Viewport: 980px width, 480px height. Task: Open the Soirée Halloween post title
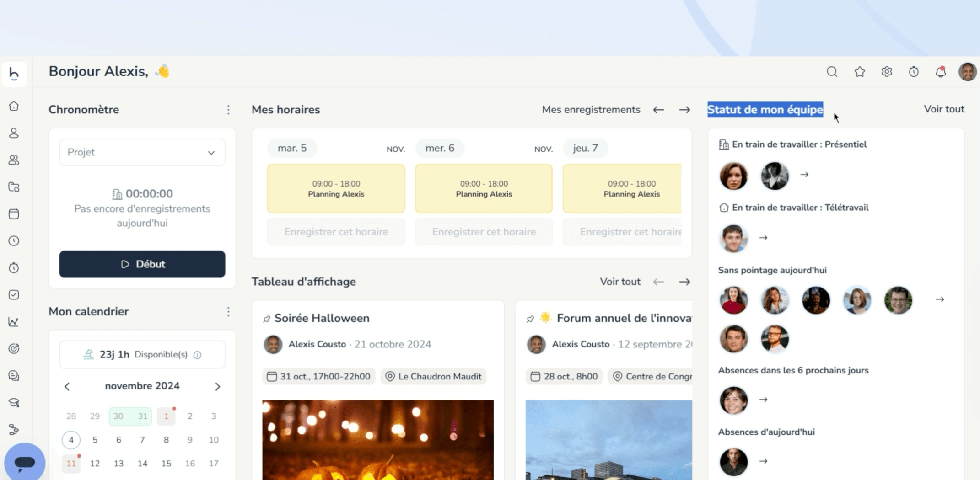[322, 318]
